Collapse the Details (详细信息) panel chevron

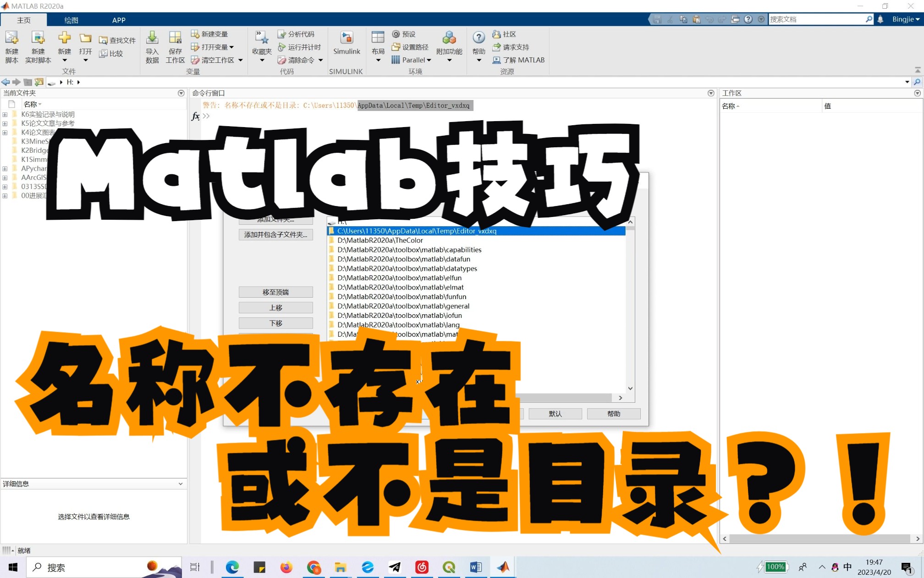click(181, 484)
